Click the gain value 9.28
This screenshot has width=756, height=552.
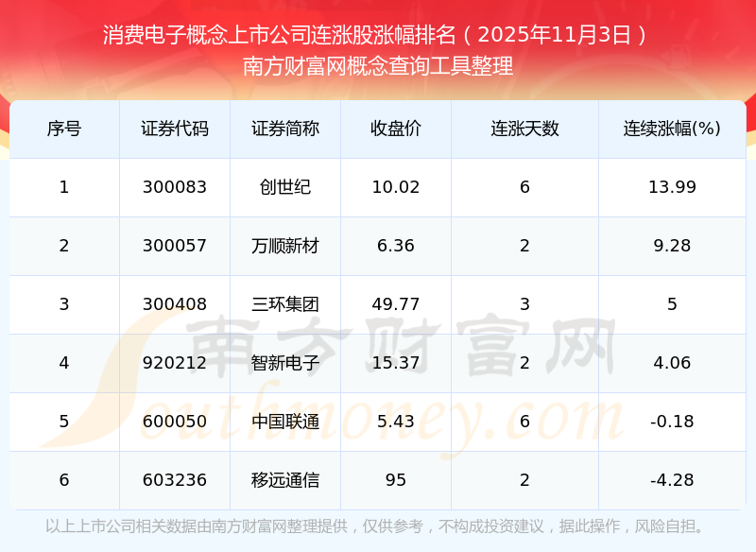tap(672, 246)
